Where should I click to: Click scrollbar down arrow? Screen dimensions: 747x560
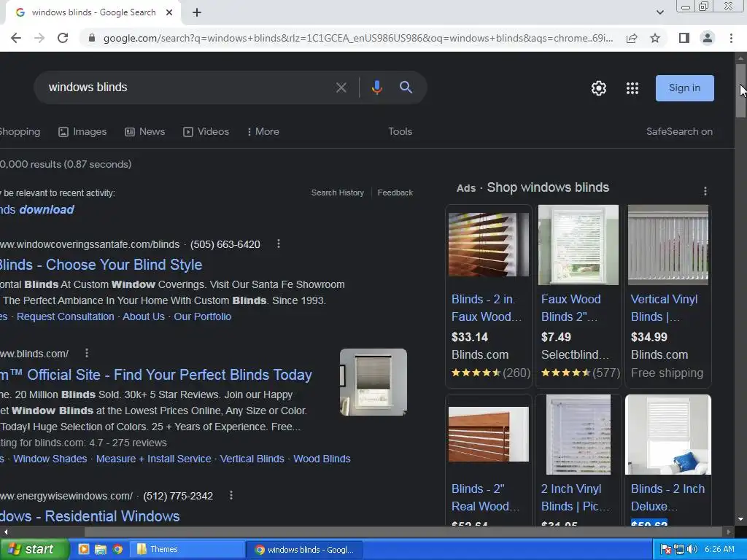[x=741, y=519]
